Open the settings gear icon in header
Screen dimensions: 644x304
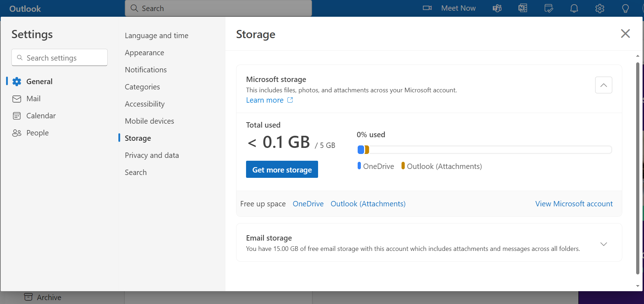(600, 8)
